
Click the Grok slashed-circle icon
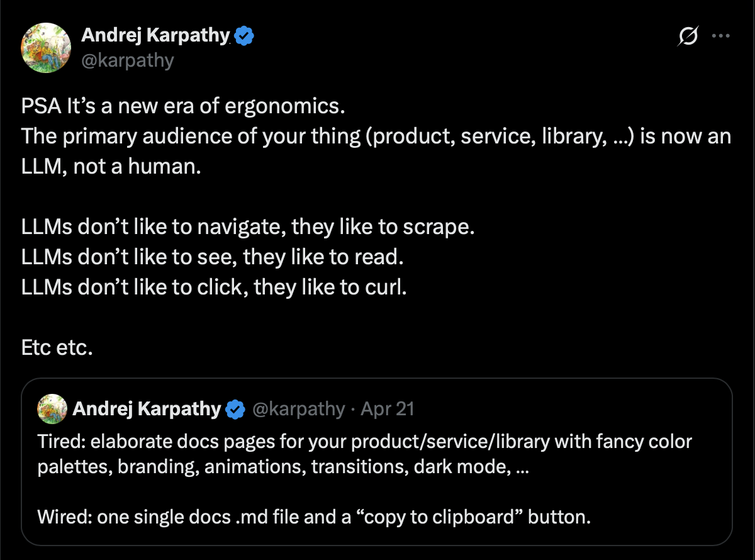688,38
